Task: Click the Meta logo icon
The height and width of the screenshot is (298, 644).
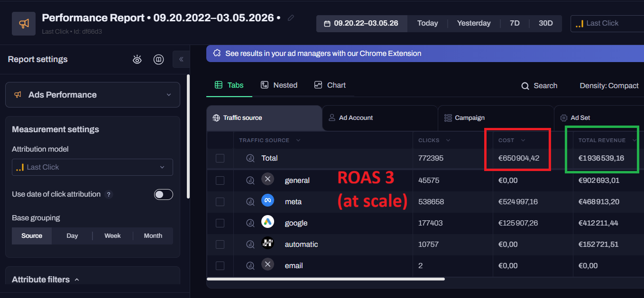Action: point(268,200)
